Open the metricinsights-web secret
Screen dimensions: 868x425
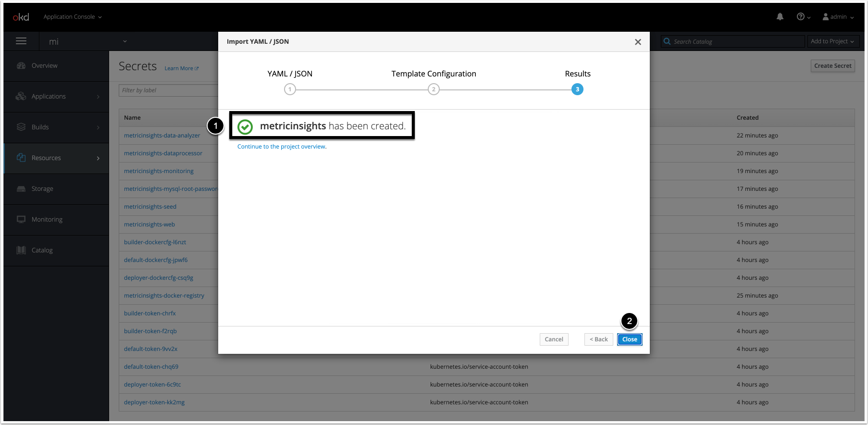tap(149, 225)
